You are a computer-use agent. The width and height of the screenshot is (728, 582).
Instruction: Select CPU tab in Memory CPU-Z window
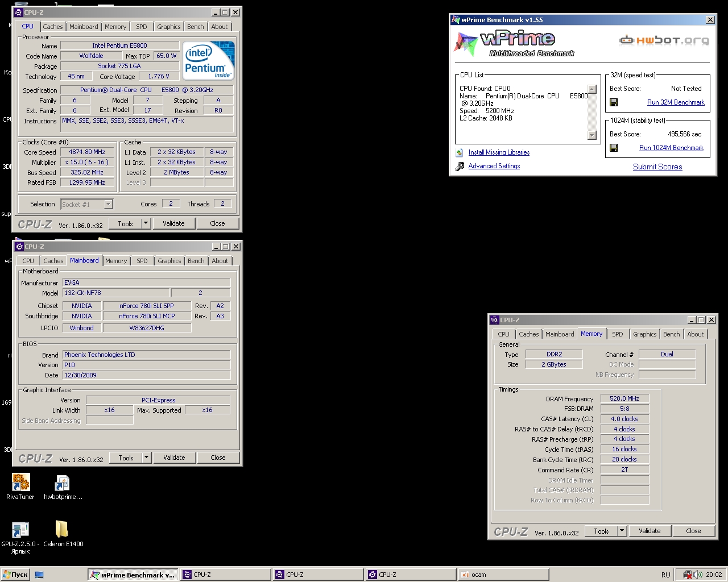[504, 334]
